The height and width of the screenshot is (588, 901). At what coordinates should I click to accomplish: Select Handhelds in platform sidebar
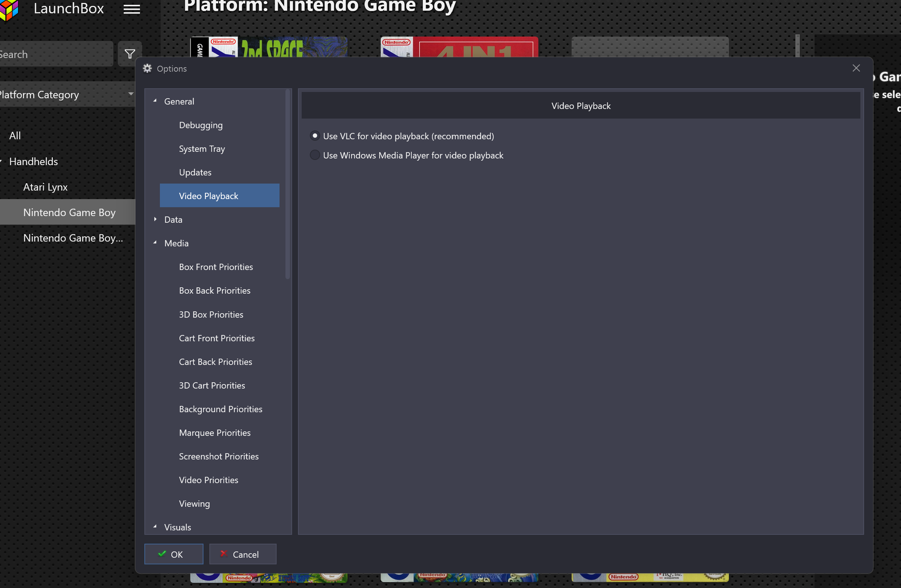[33, 161]
